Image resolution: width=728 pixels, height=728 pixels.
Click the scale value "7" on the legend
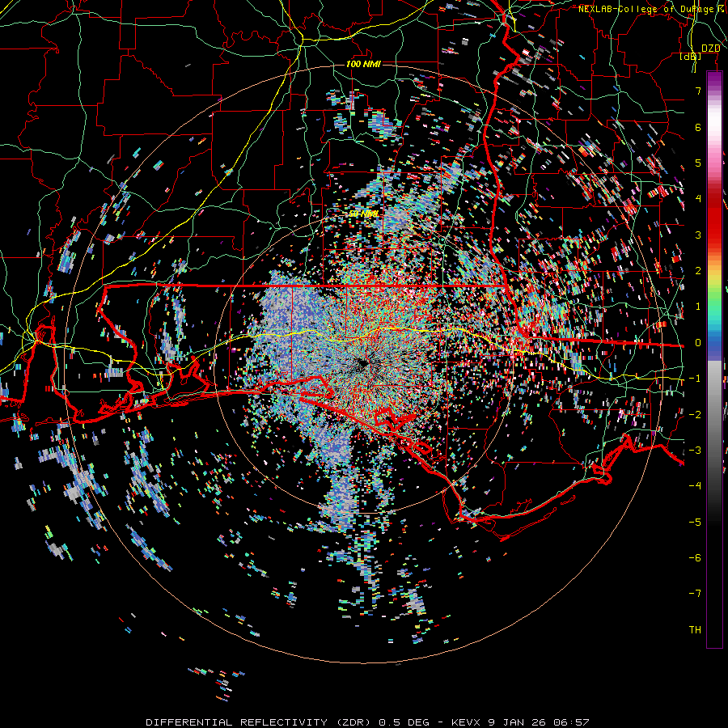click(x=698, y=91)
